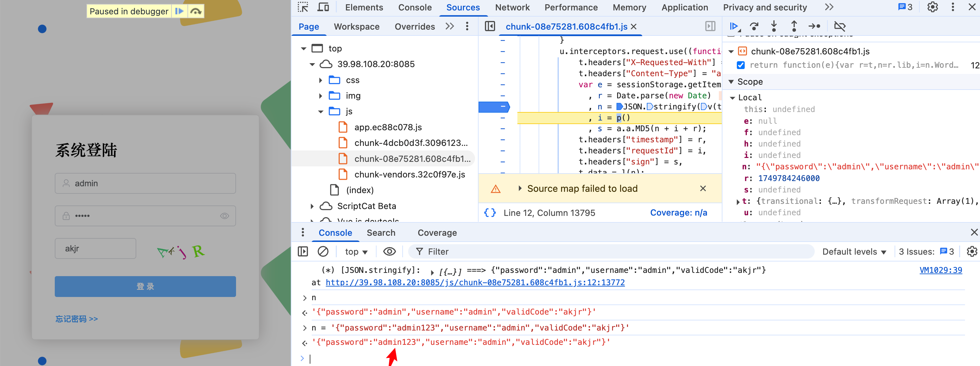Toggle password visibility eye icon
Image resolution: width=980 pixels, height=366 pixels.
click(224, 216)
